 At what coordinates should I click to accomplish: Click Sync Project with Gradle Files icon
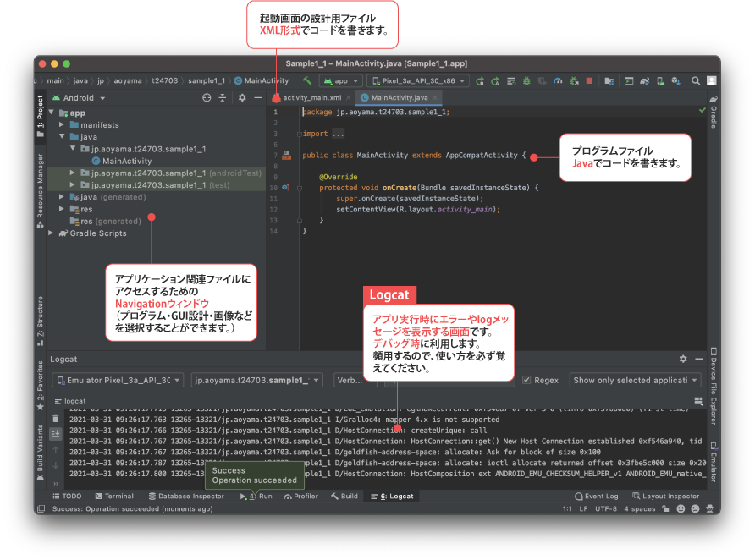[644, 81]
